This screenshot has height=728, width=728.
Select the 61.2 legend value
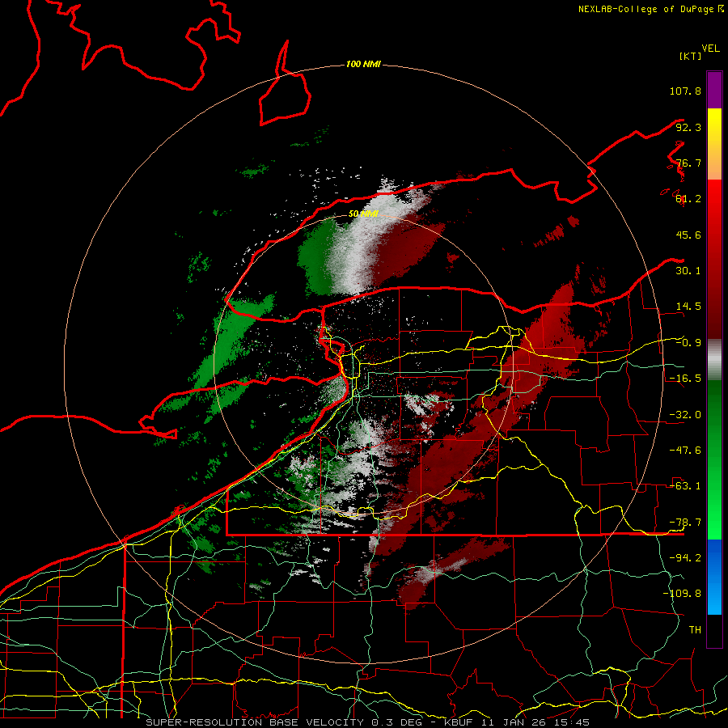pyautogui.click(x=688, y=199)
